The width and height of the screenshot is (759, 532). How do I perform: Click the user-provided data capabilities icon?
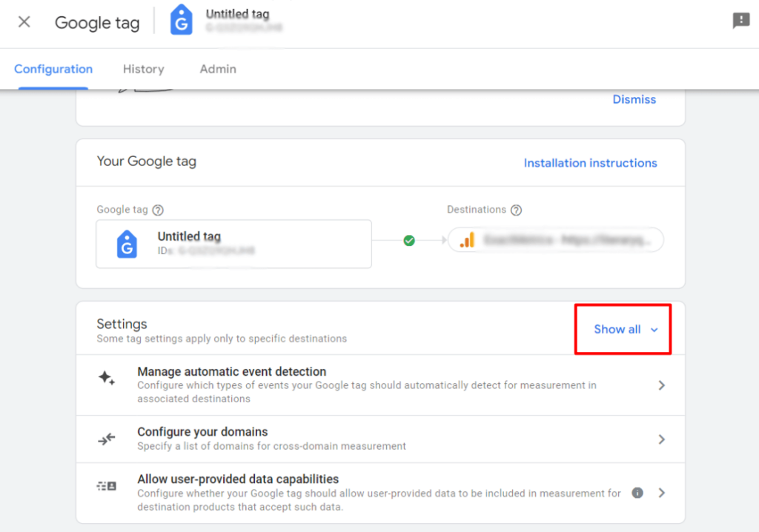click(107, 485)
